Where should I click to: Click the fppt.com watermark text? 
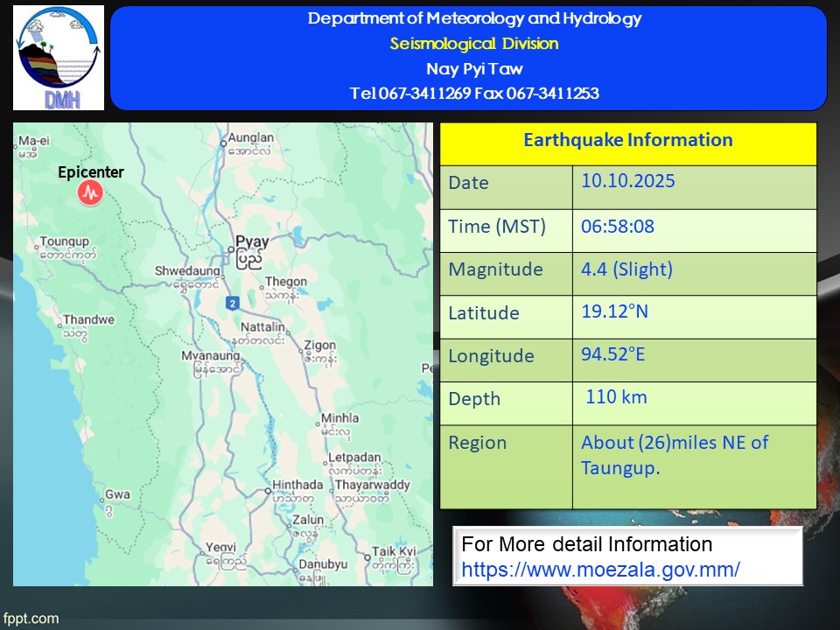(x=31, y=619)
